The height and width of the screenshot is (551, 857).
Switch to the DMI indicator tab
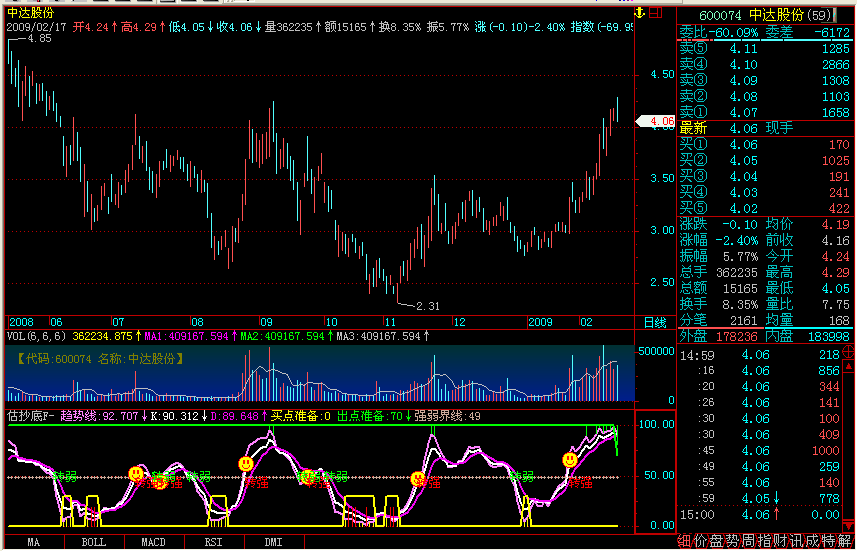pos(274,543)
